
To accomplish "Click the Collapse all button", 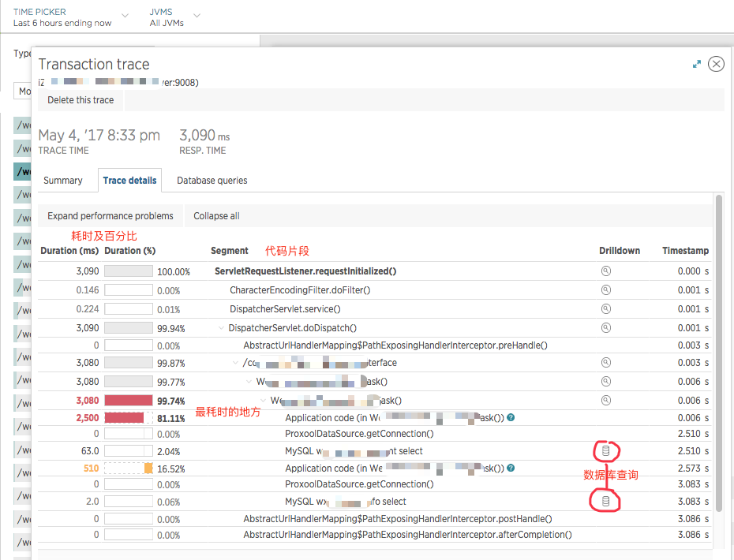I will pyautogui.click(x=215, y=215).
